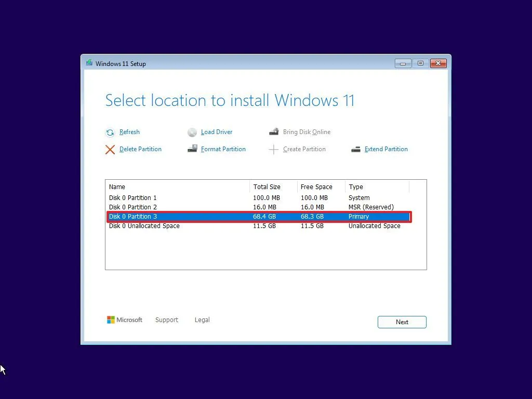Click the Bring Disk Online icon

tap(274, 131)
